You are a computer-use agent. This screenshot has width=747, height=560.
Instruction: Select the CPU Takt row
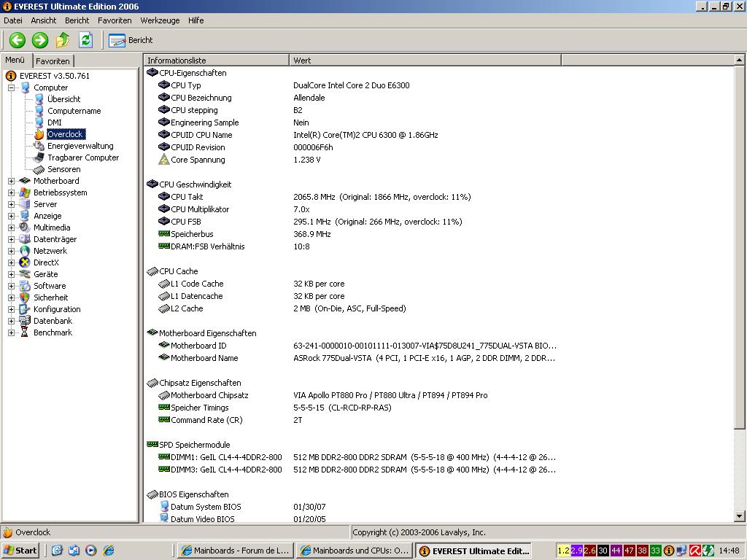(x=352, y=197)
